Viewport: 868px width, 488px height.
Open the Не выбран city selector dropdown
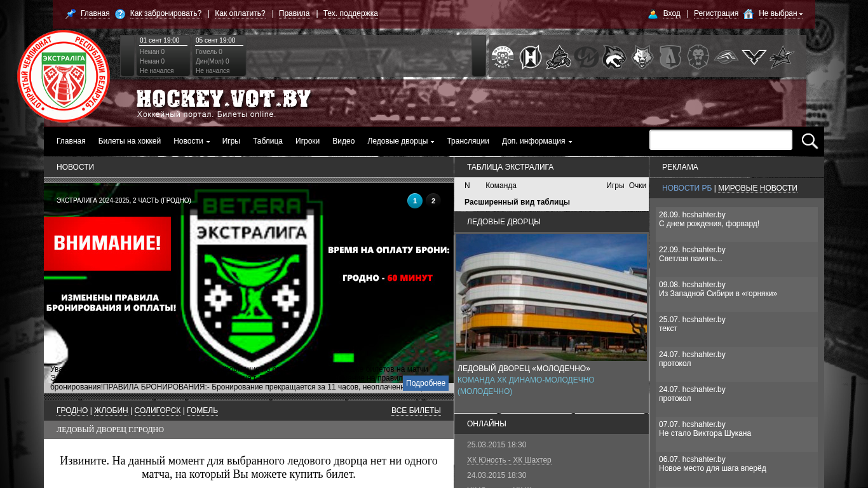[x=780, y=13]
